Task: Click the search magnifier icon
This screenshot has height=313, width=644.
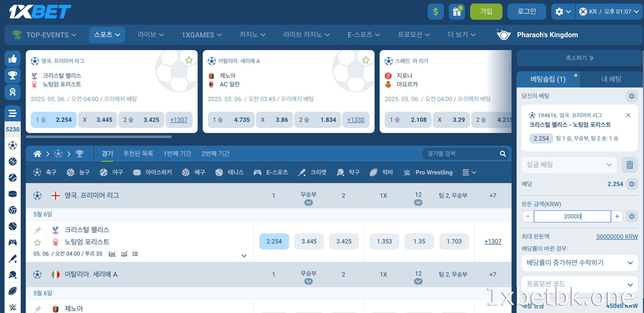Action: click(x=503, y=153)
